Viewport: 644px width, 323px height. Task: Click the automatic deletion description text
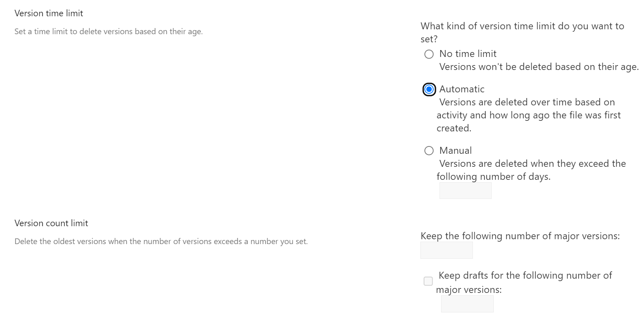click(528, 115)
